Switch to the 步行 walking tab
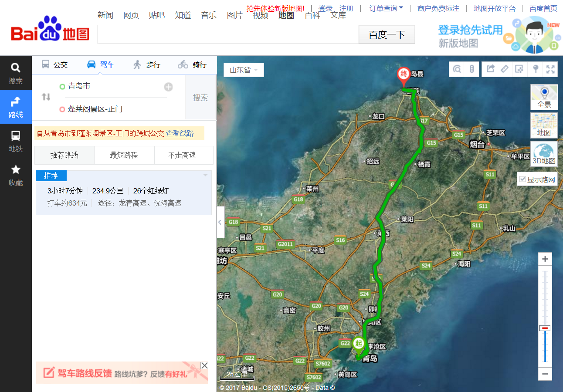The height and width of the screenshot is (392, 563). pyautogui.click(x=147, y=64)
